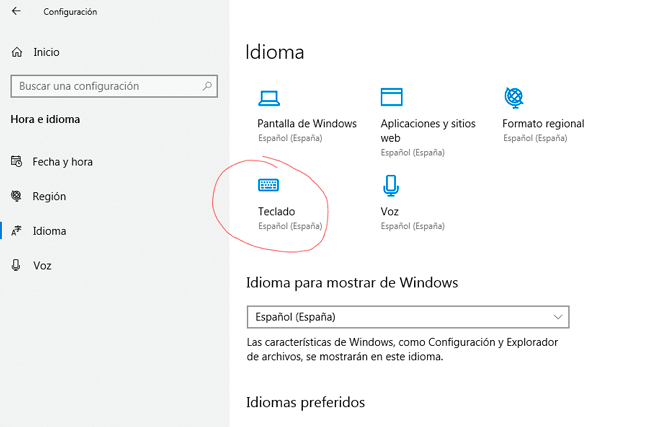The image size is (650, 427).
Task: Click the Voz microphone icon in sidebar
Action: [16, 266]
